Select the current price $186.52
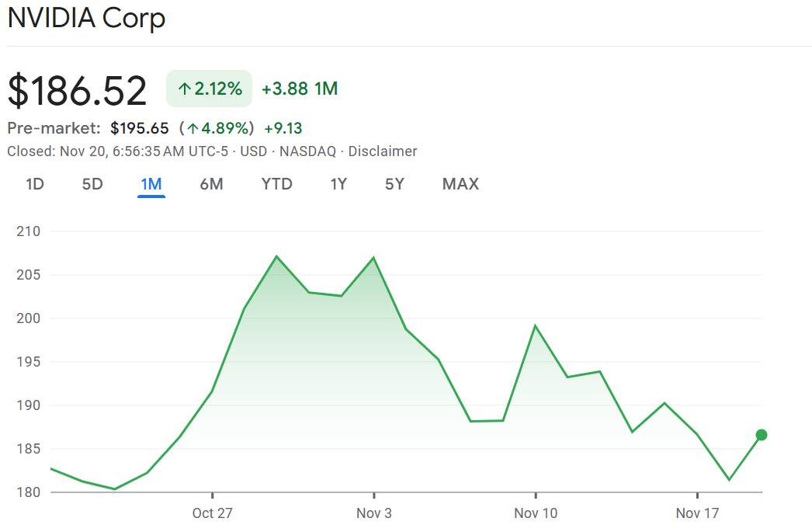Image resolution: width=812 pixels, height=532 pixels. point(77,89)
